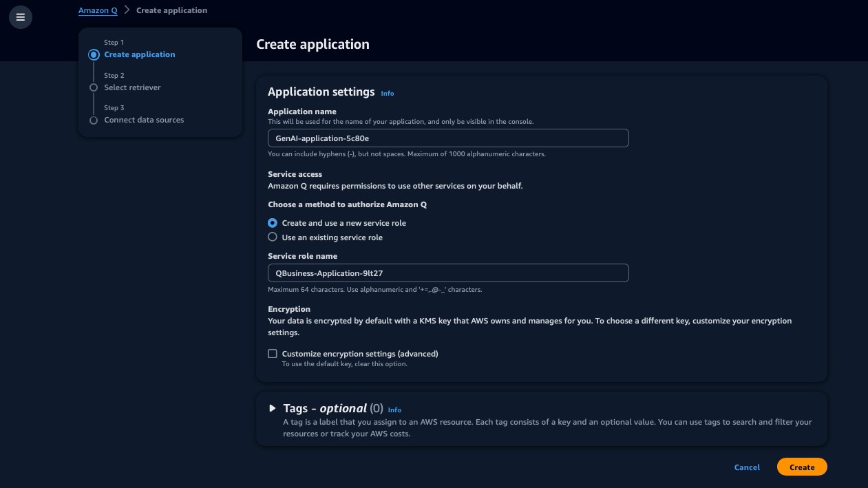Open the hamburger navigation menu
Screen dimensions: 868x488
click(21, 17)
